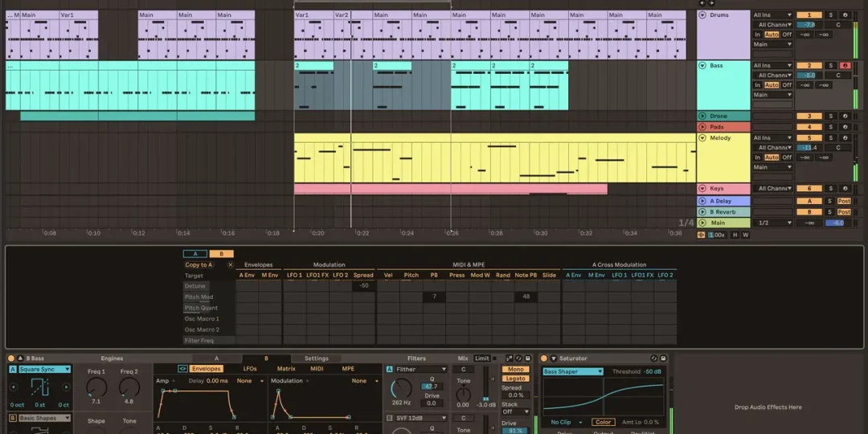Click the H optimize height button
Viewport: 868px width, 434px height.
pos(735,235)
